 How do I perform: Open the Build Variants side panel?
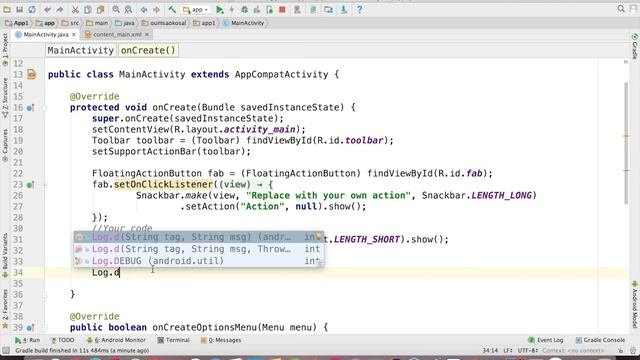tap(5, 255)
